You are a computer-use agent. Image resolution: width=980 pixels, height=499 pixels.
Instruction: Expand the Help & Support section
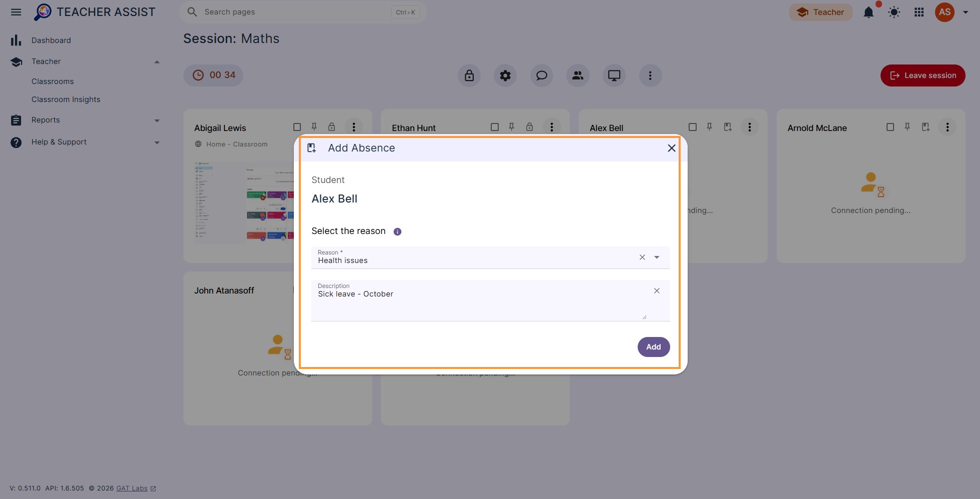[157, 142]
